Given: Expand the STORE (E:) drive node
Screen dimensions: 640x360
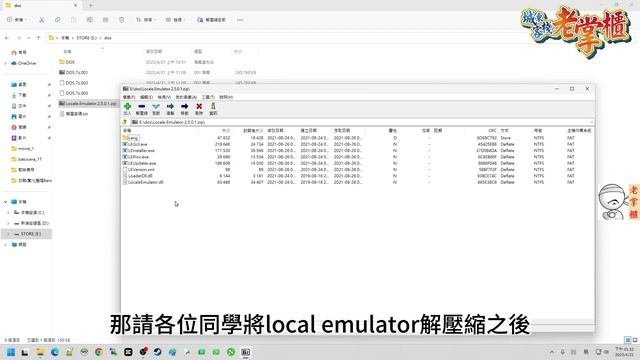Looking at the screenshot, I should click(8, 234).
